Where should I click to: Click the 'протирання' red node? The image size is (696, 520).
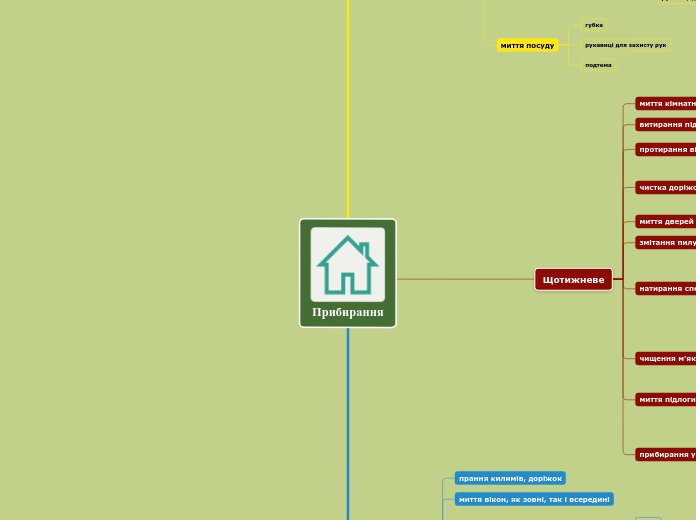pyautogui.click(x=666, y=150)
